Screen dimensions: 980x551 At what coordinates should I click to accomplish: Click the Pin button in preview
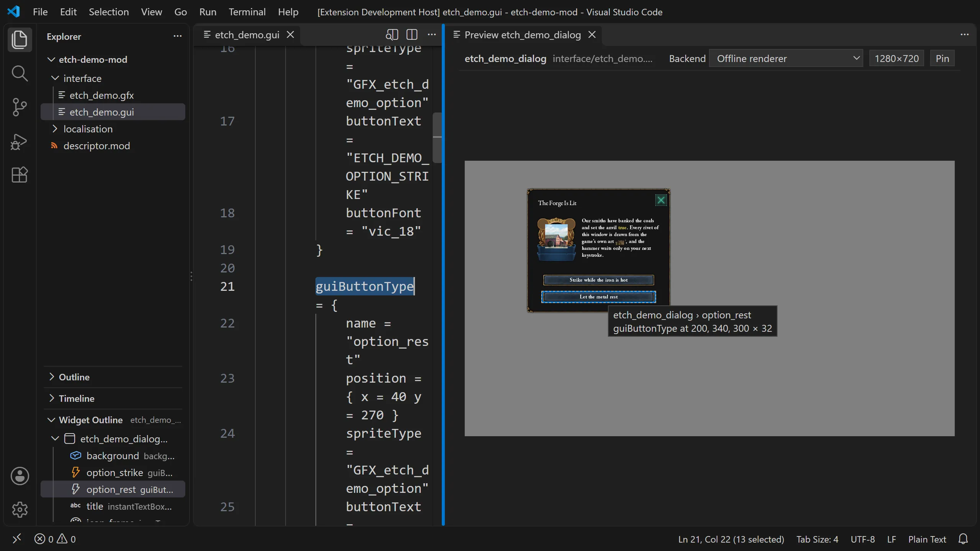click(942, 59)
